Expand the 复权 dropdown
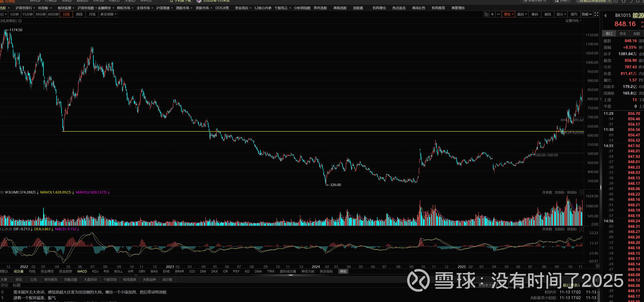 click(508, 14)
